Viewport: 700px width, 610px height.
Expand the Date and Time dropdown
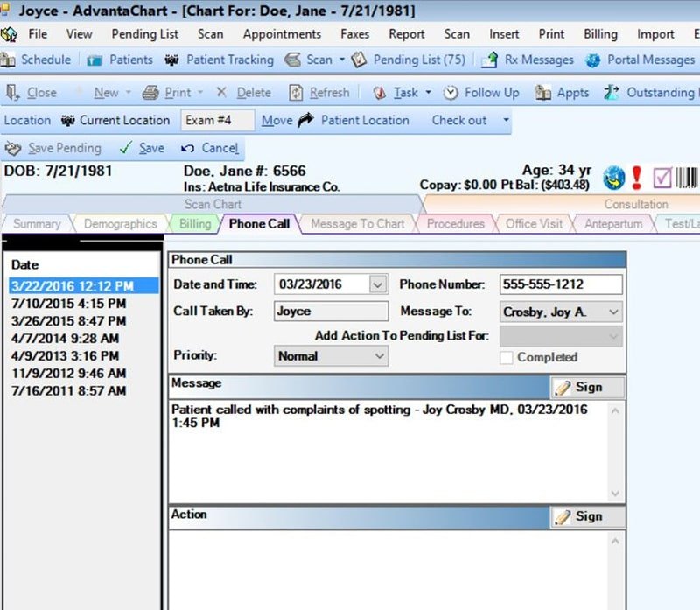(378, 284)
